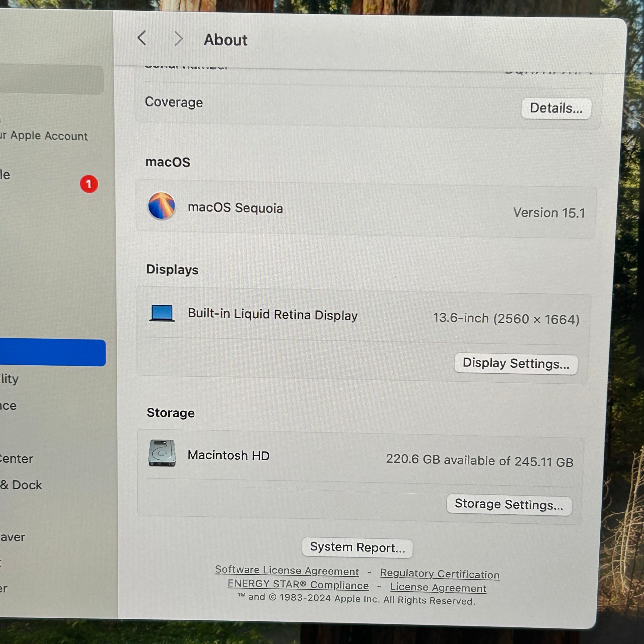Open Display Settings

click(x=516, y=364)
